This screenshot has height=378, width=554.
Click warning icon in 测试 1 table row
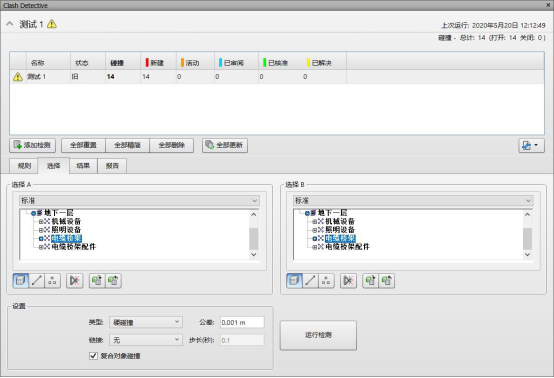click(18, 77)
